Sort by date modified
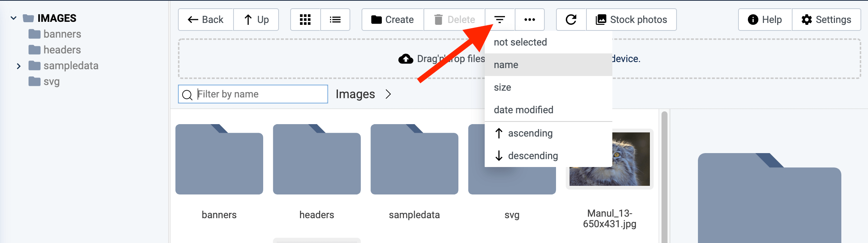This screenshot has width=868, height=243. pyautogui.click(x=549, y=110)
